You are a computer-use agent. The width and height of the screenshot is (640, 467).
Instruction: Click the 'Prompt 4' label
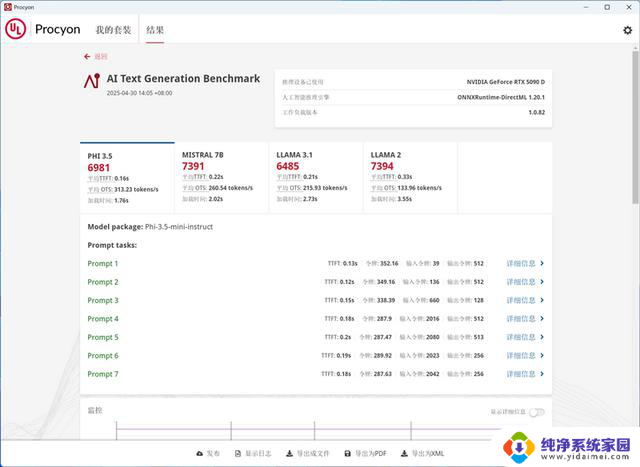coord(103,319)
